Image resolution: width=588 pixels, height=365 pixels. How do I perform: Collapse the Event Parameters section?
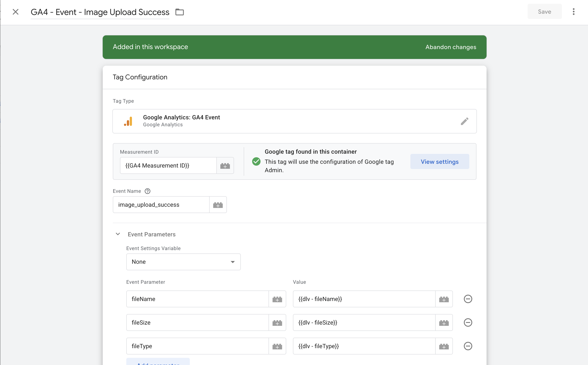click(x=118, y=234)
